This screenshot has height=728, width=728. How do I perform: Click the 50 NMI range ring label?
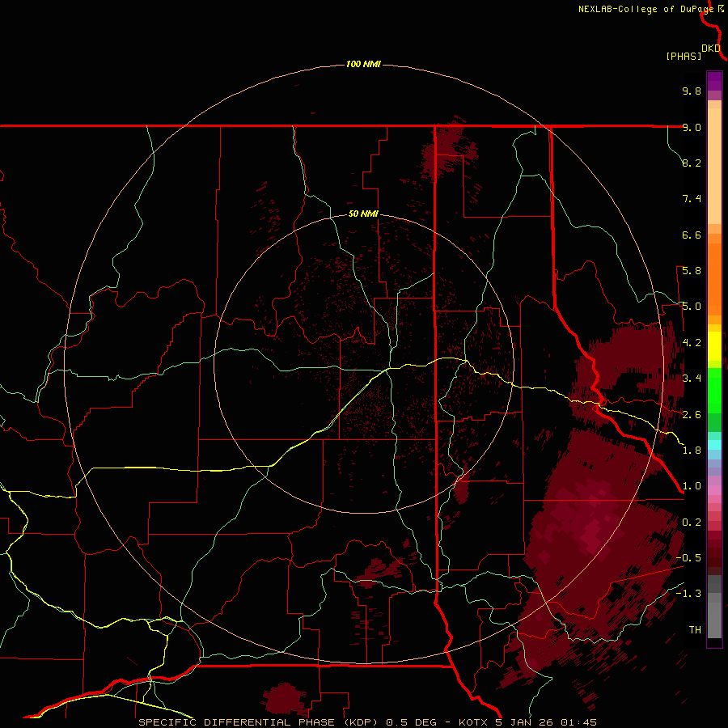363,214
